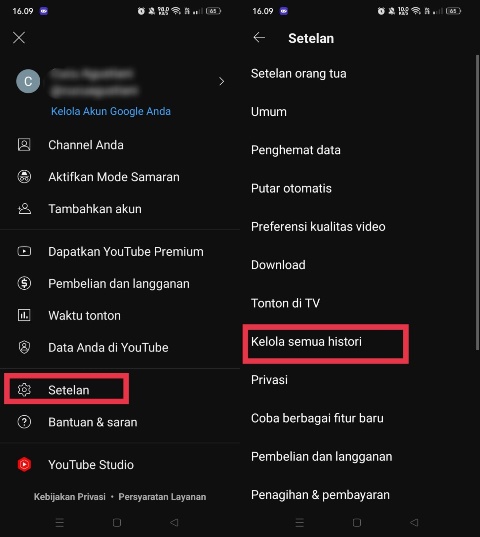Tap the YouTube Premium play icon
The image size is (480, 537).
24,251
